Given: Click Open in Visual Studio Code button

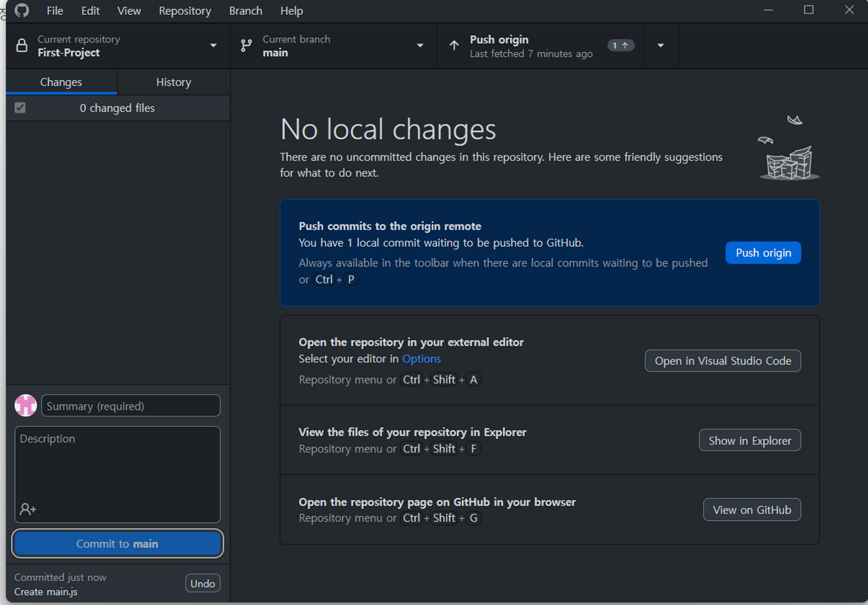Looking at the screenshot, I should pyautogui.click(x=723, y=361).
